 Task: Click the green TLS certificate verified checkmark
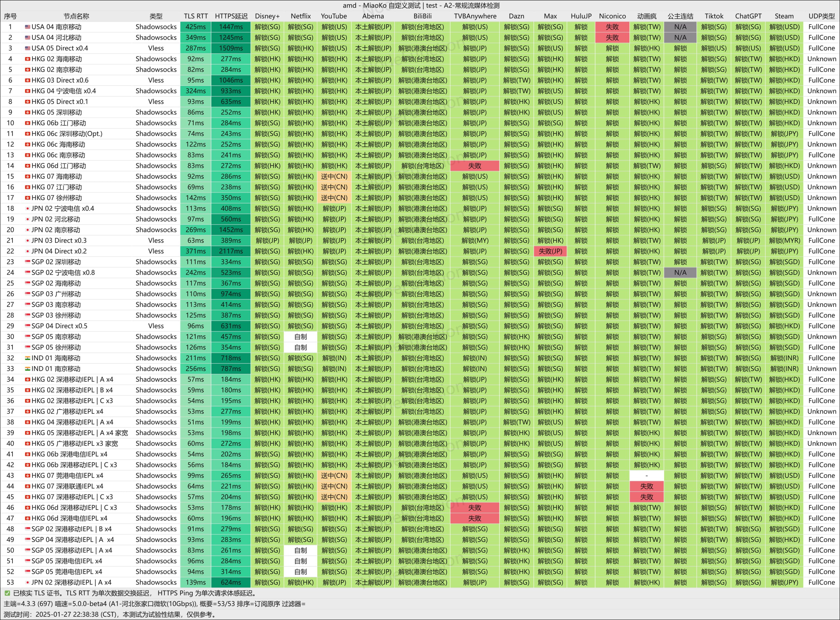point(7,593)
